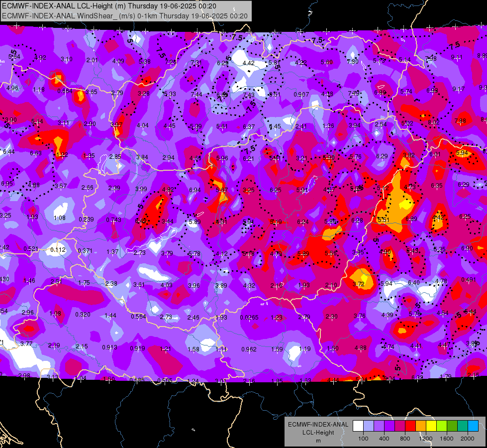Click the wind shear value '0.371'

(85, 250)
